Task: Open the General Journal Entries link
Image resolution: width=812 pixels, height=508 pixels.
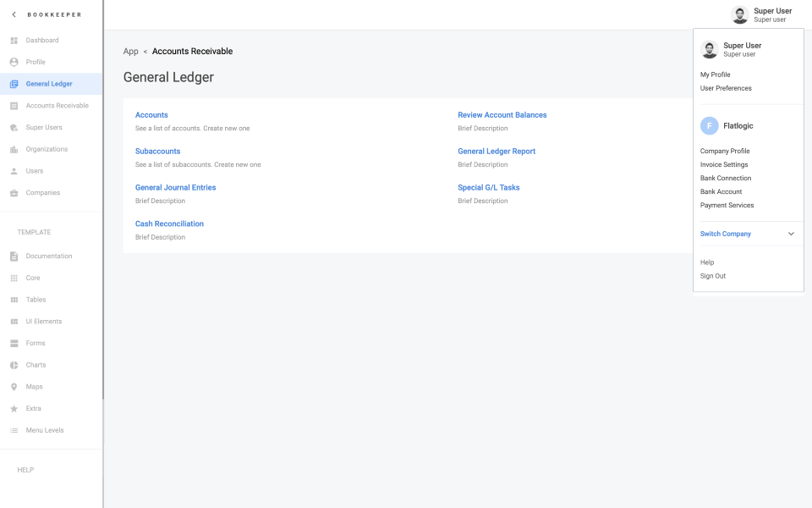Action: click(x=175, y=187)
